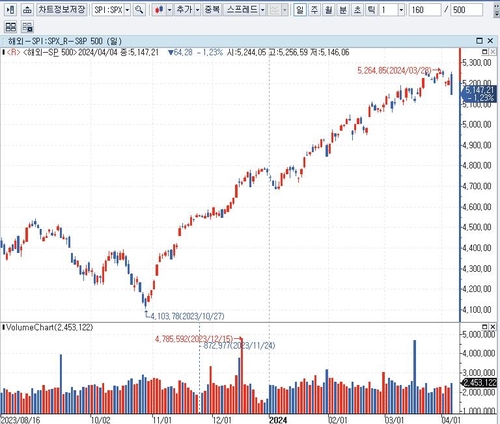The image size is (500, 424).
Task: Click the chart title bar text S&P 500 (일)
Action: tap(99, 41)
